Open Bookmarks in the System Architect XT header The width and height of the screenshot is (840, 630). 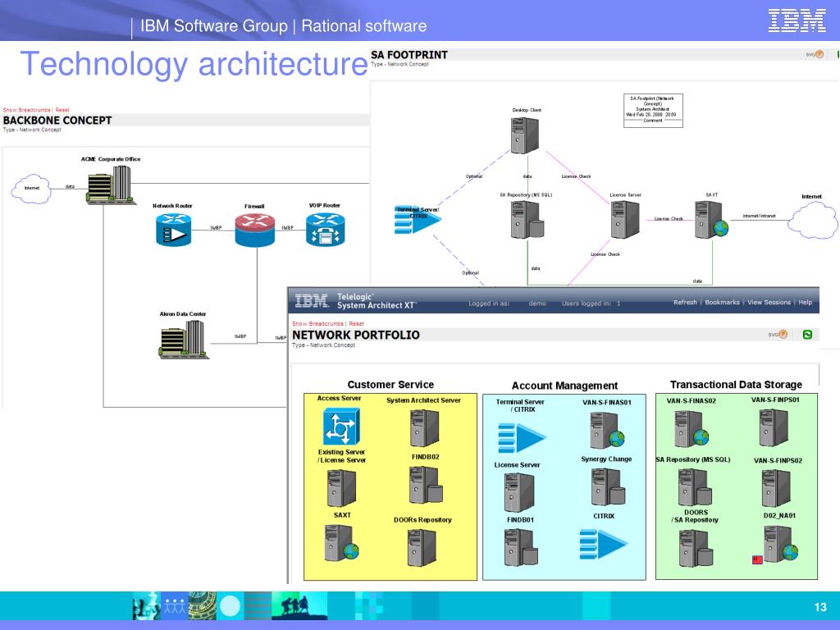[722, 302]
